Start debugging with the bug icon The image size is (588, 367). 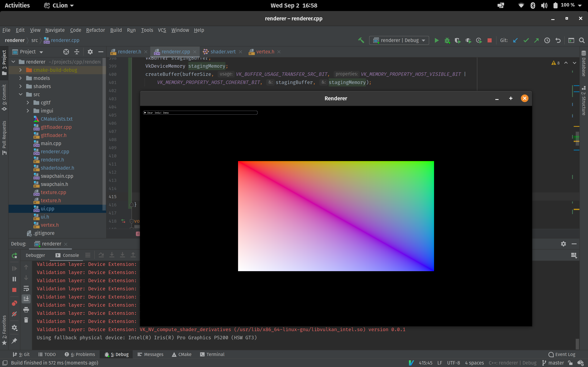pos(447,40)
